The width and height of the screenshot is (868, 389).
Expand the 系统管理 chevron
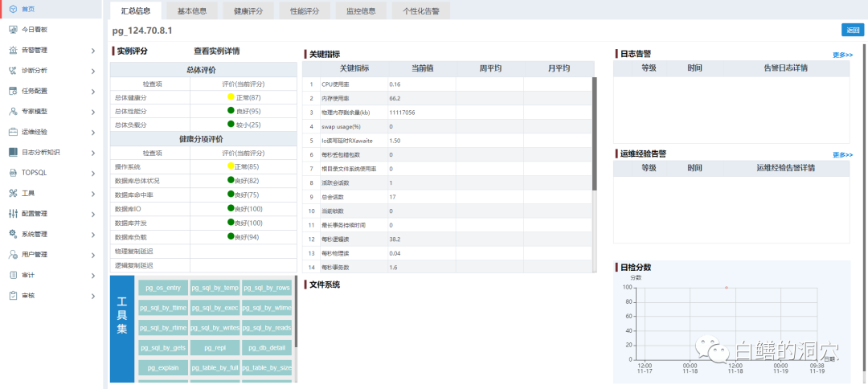click(x=93, y=235)
